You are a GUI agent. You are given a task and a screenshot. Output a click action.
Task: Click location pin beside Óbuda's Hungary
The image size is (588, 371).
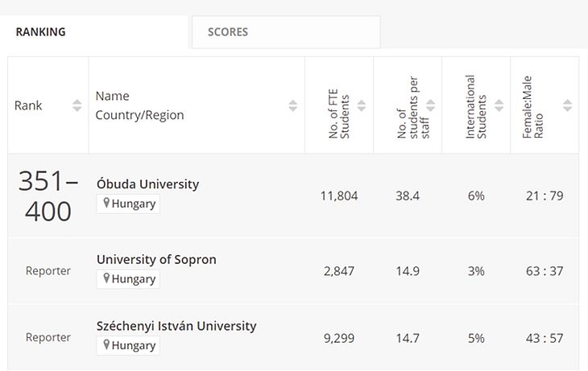(106, 204)
